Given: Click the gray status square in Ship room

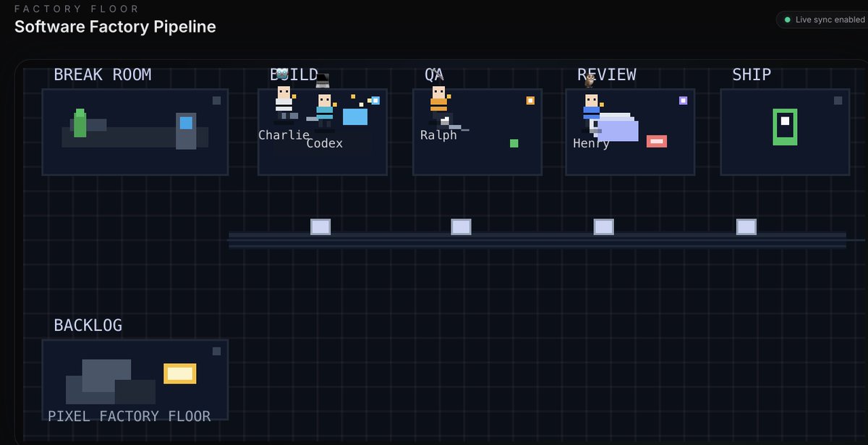Looking at the screenshot, I should 838,101.
